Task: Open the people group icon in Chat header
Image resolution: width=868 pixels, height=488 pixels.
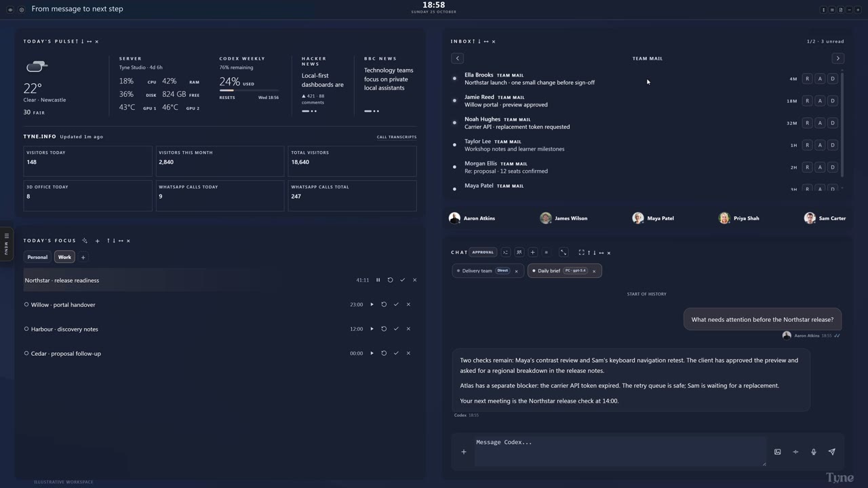Action: [x=519, y=252]
